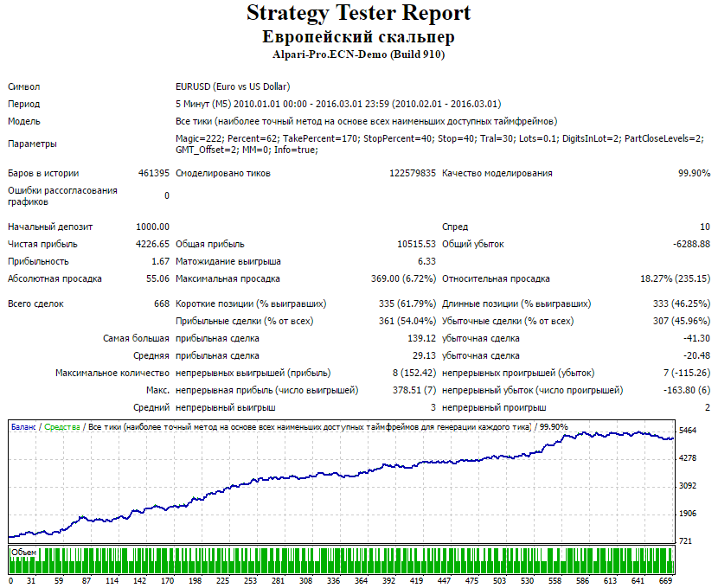Image resolution: width=718 pixels, height=588 pixels.
Task: Select short positions value '335 (61.79%)'
Action: pos(407,304)
